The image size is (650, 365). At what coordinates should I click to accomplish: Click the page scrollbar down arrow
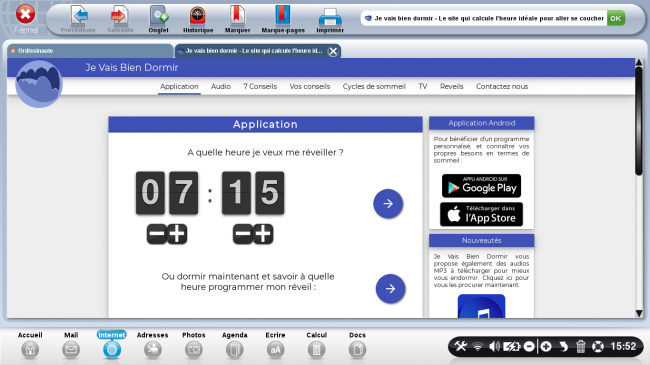point(639,313)
